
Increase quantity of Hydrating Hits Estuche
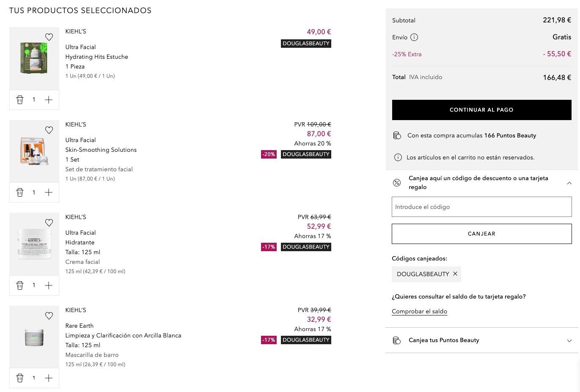49,100
